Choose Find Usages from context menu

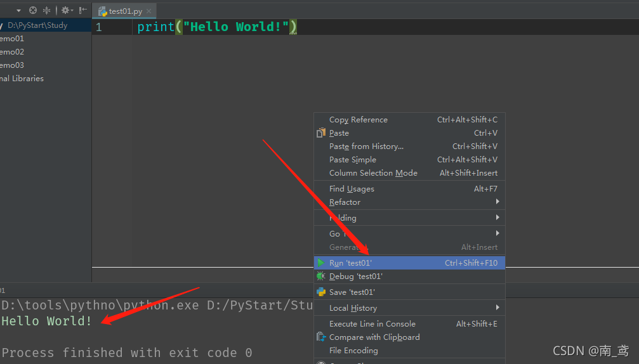409,189
